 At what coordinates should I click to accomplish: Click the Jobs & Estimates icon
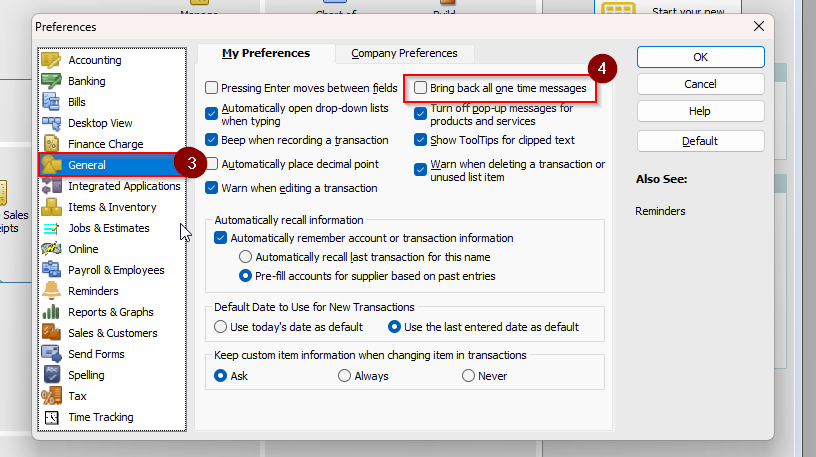(51, 228)
